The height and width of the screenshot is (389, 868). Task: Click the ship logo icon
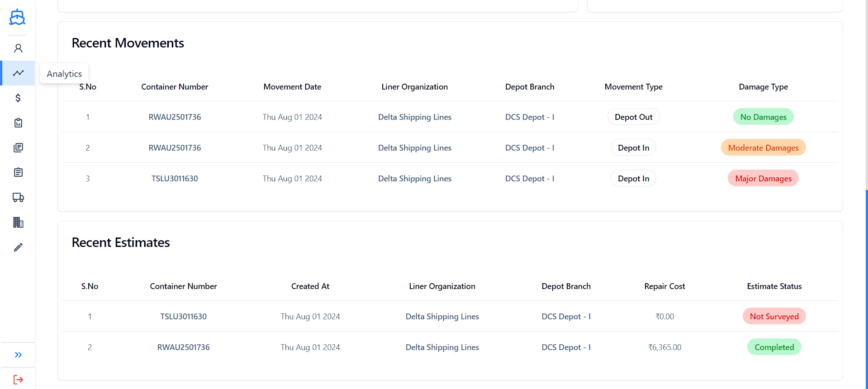(x=17, y=17)
